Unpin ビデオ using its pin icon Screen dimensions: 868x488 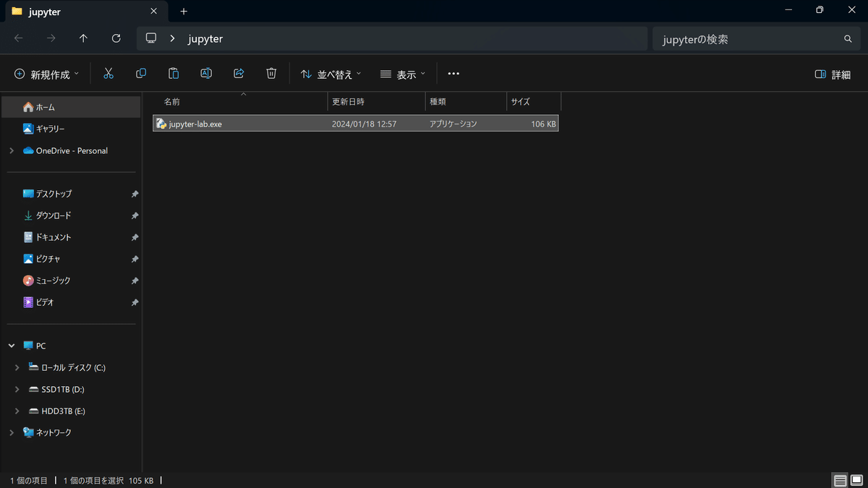point(135,303)
